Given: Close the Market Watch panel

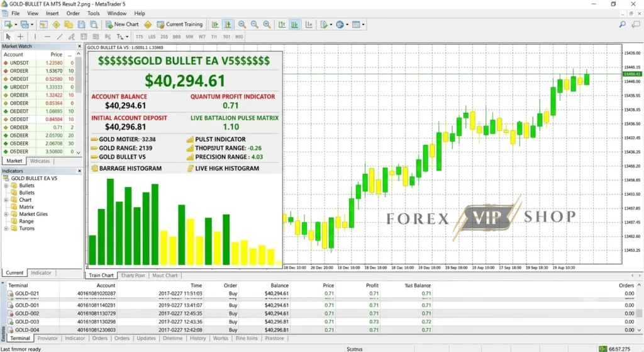Looking at the screenshot, I should (x=79, y=47).
